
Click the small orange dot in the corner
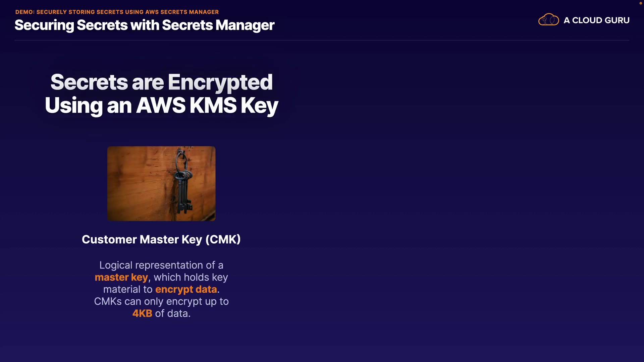tap(640, 3)
